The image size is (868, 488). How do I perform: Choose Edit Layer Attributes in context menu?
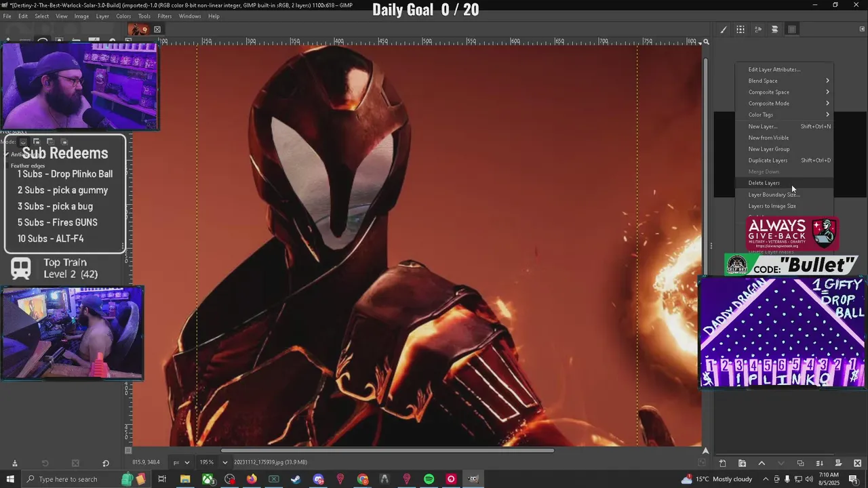[785, 69]
